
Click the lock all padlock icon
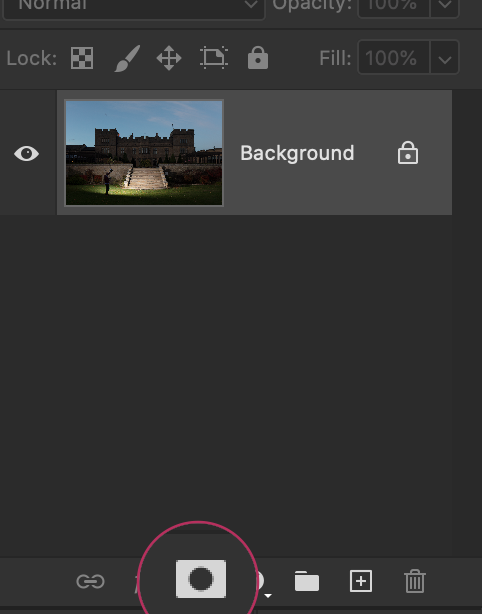coord(258,58)
